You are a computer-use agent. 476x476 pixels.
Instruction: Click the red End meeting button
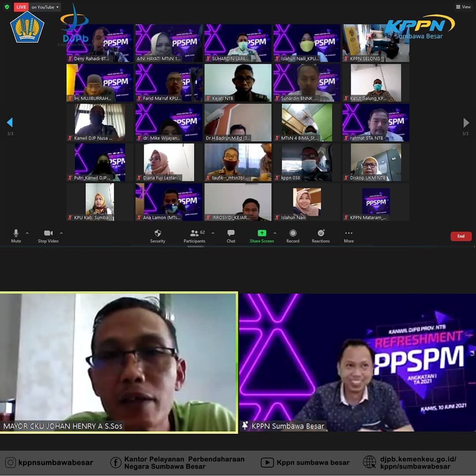[461, 236]
